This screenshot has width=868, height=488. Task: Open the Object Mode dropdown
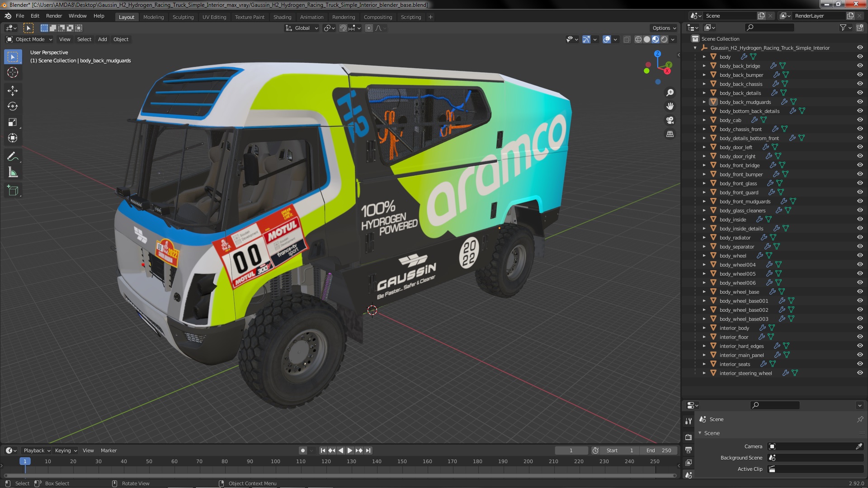30,39
